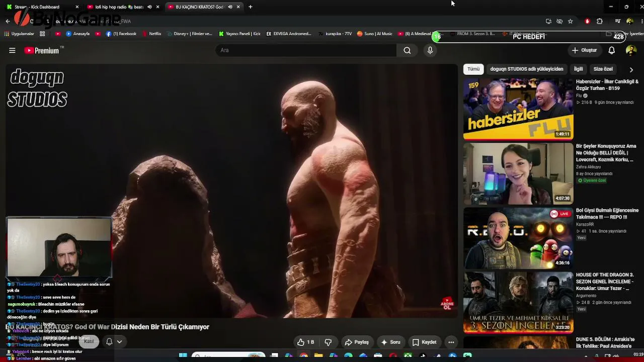The height and width of the screenshot is (362, 644).
Task: Dislike the video with thumbs down
Action: 328,342
